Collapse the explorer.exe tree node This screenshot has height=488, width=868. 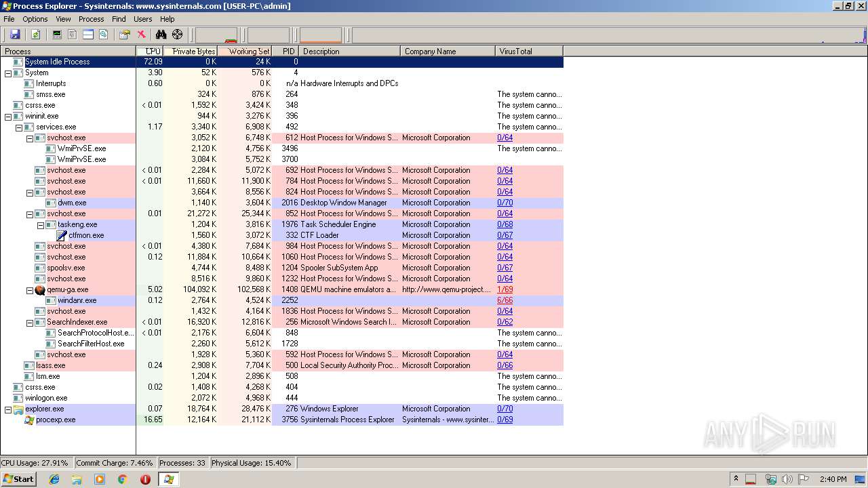(8, 409)
